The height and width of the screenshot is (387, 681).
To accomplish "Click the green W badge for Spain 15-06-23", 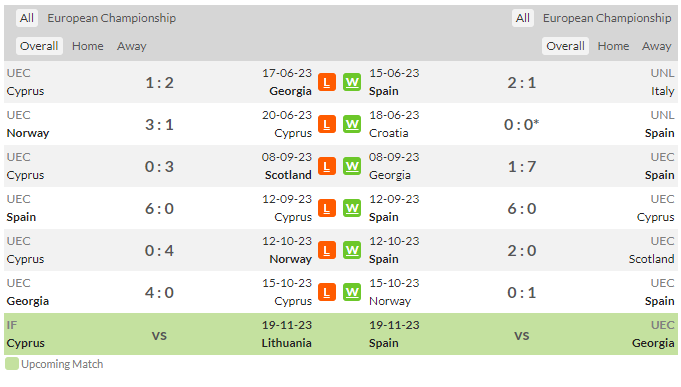I will [x=352, y=83].
